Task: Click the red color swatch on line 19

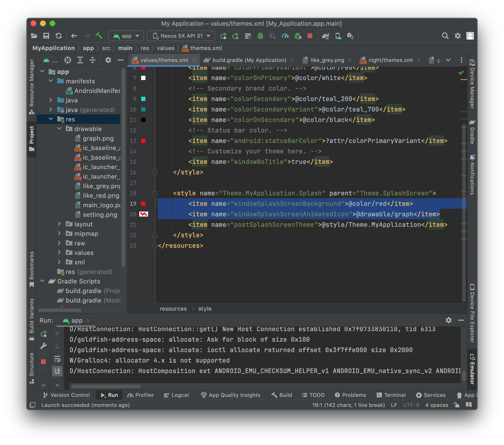Action: (144, 204)
